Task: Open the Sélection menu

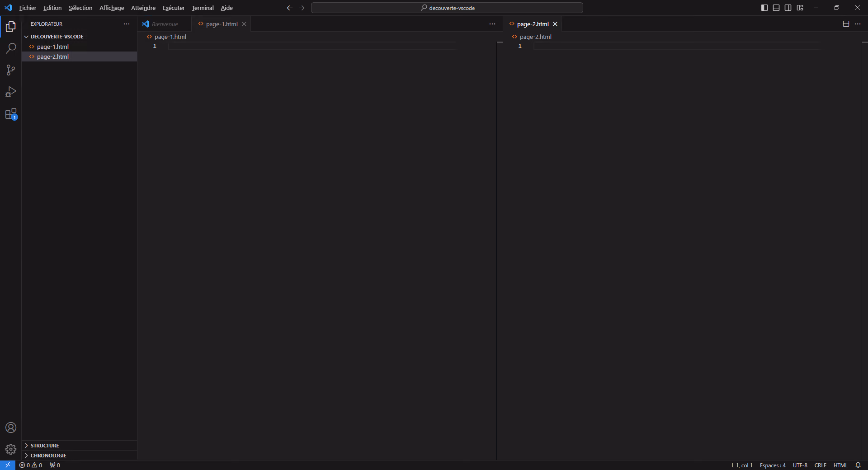Action: [80, 8]
